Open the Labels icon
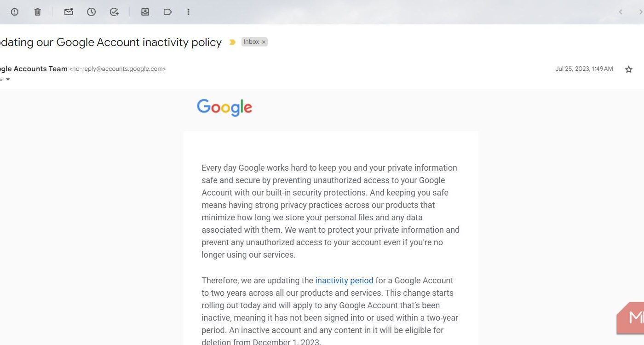 [x=167, y=12]
